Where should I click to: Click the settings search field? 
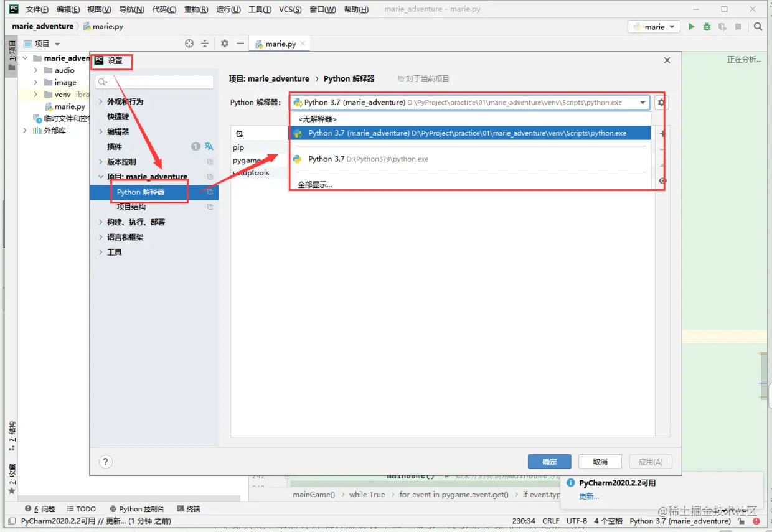154,82
